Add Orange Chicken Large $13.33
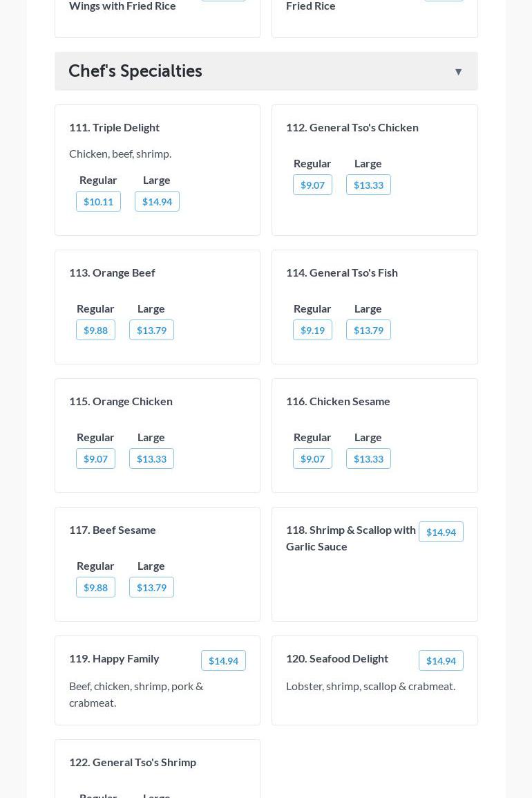532x798 pixels. tap(151, 459)
